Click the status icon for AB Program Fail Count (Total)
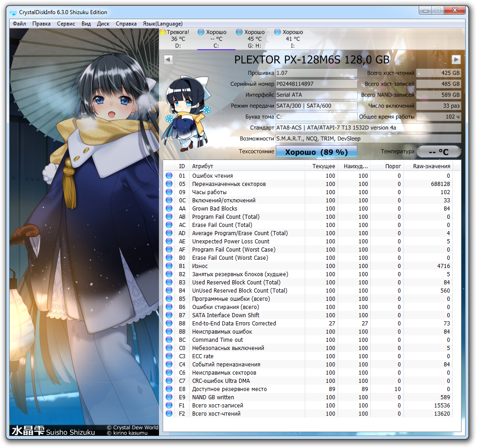477x448 pixels. [169, 216]
